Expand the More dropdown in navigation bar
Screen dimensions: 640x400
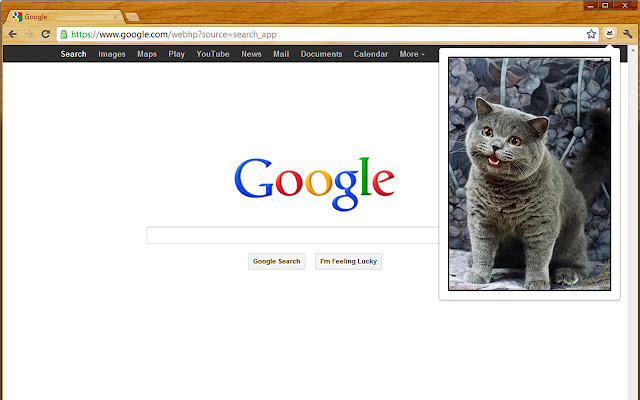pyautogui.click(x=412, y=54)
